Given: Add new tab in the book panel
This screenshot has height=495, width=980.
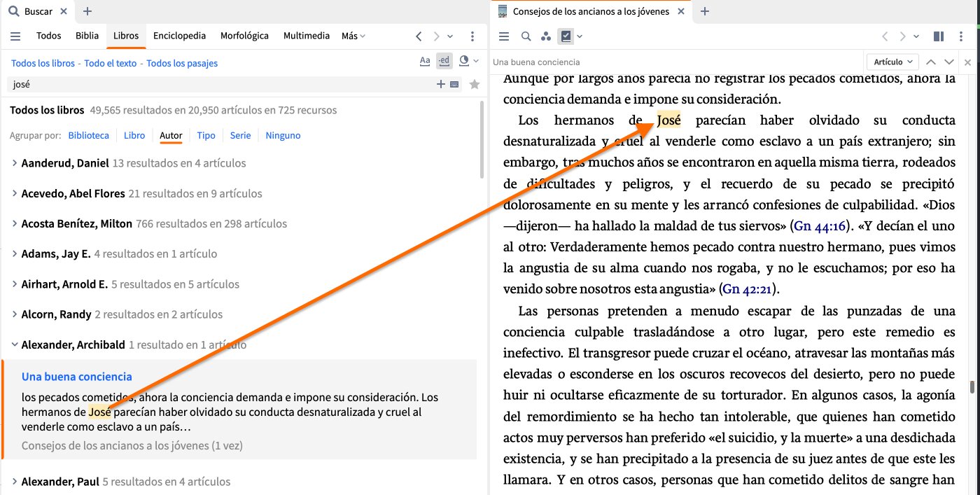Looking at the screenshot, I should [705, 11].
